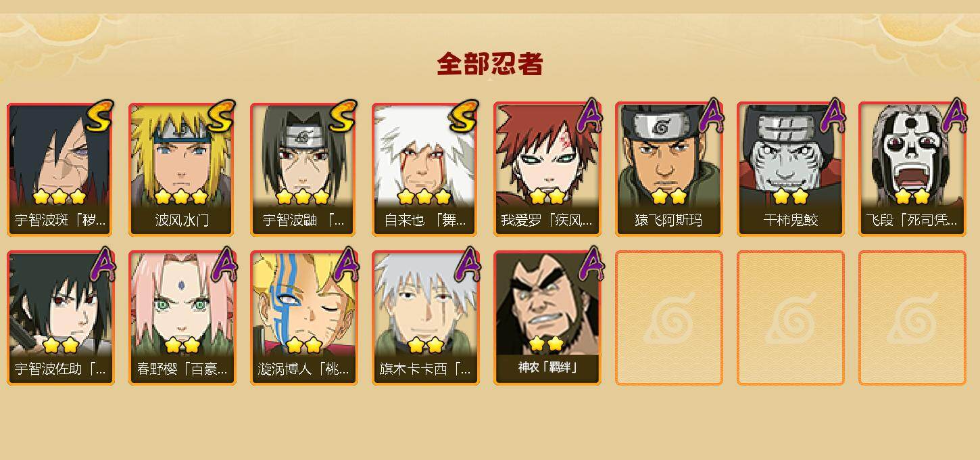
Task: Click the 全部忍者 section heading
Action: click(x=490, y=64)
